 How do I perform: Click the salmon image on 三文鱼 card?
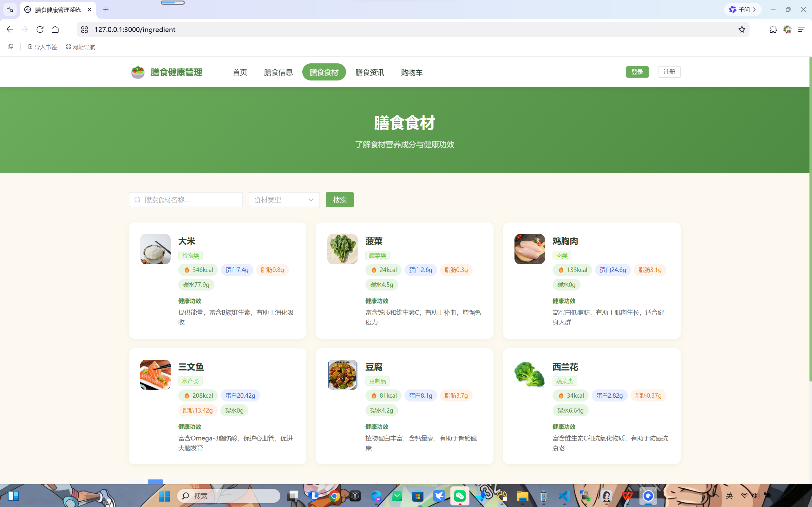click(x=155, y=375)
